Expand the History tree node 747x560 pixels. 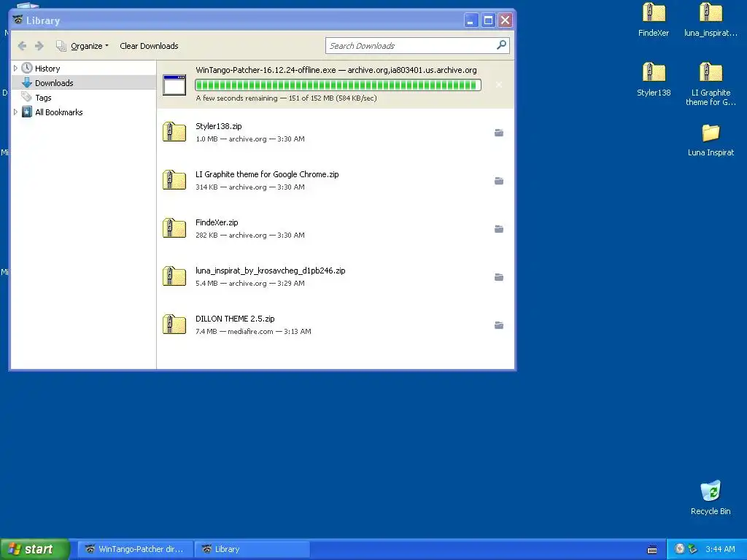pos(15,68)
